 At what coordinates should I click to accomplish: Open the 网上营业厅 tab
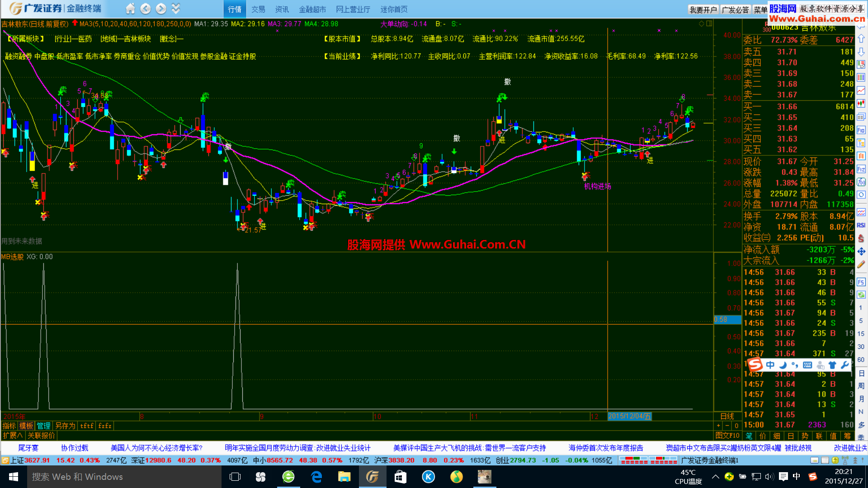pyautogui.click(x=353, y=9)
